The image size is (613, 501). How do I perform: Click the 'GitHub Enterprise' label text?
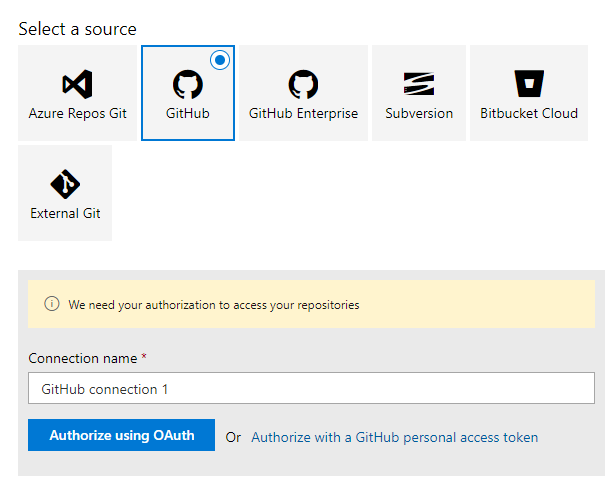point(303,113)
